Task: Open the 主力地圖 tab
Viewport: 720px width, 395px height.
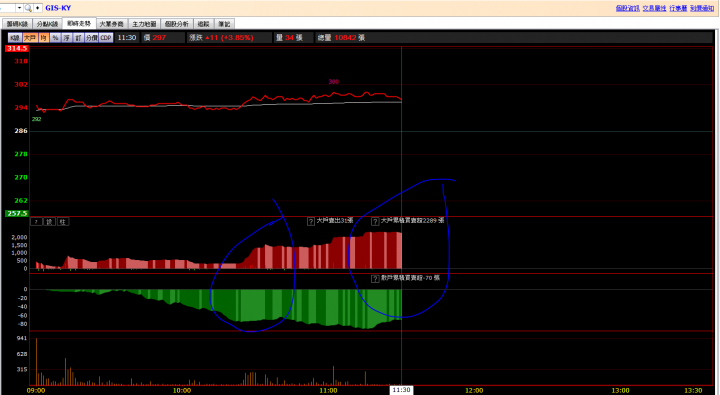Action: click(144, 24)
